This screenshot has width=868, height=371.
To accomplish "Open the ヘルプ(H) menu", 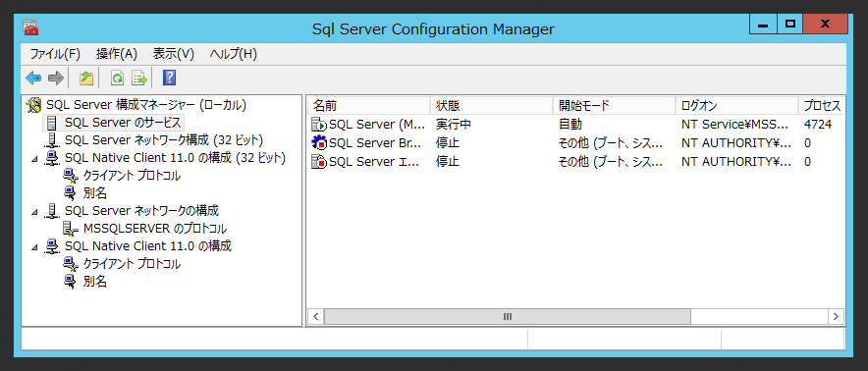I will tap(234, 54).
